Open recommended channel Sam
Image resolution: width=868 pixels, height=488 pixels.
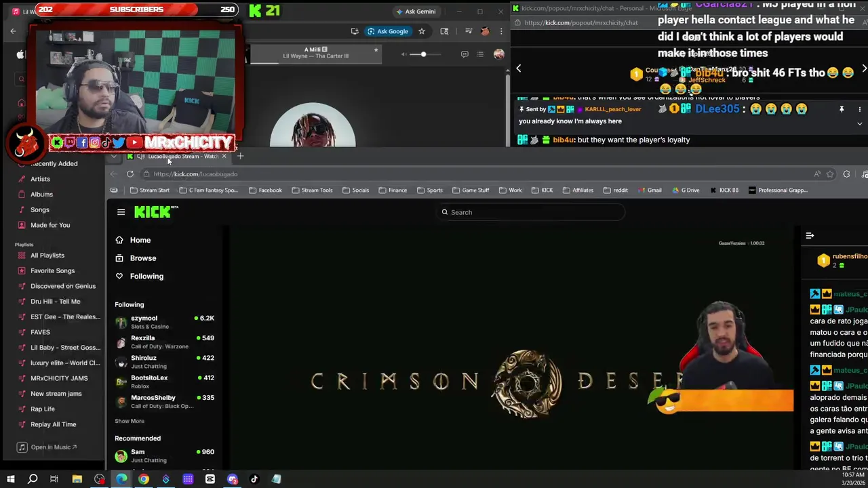click(165, 455)
